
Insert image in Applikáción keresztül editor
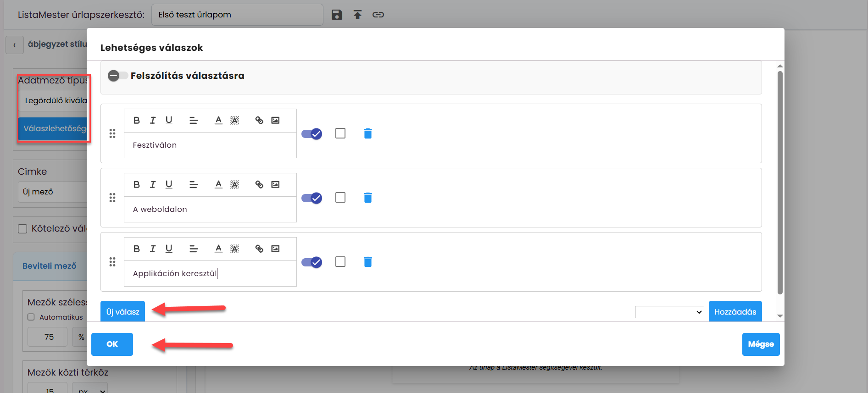(275, 249)
